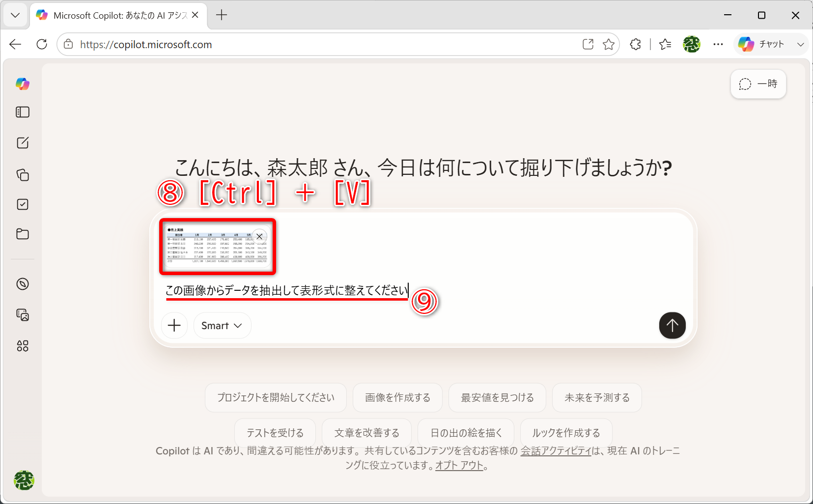Open the attached table image thumbnail
The image size is (813, 504).
[x=217, y=247]
